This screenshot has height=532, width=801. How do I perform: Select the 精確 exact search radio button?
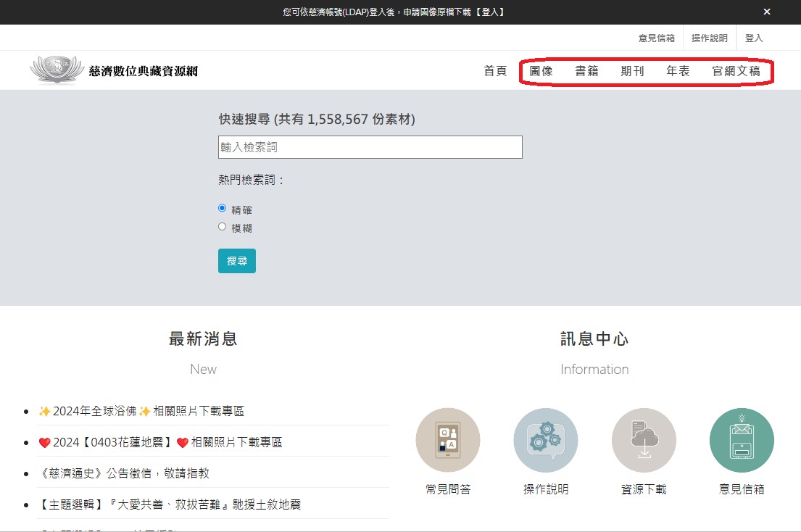pyautogui.click(x=223, y=208)
